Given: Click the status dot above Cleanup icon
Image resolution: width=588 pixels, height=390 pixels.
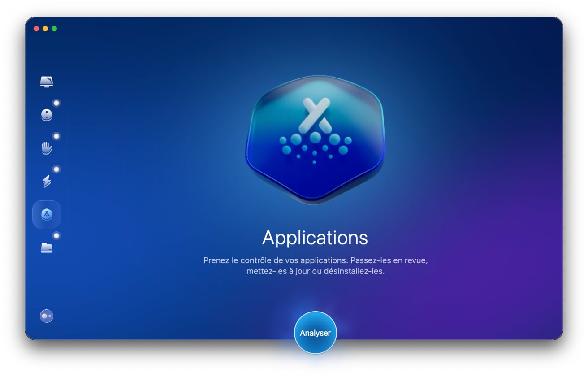Looking at the screenshot, I should click(56, 103).
